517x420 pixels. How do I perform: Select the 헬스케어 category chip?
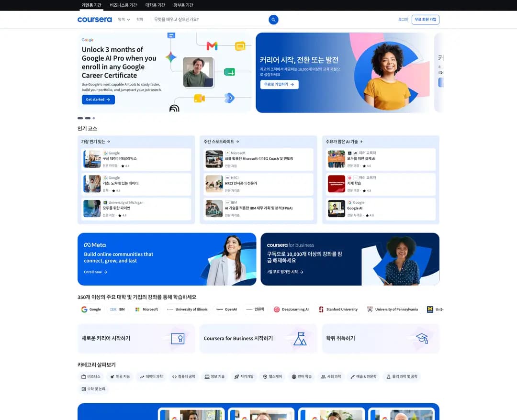[x=272, y=376]
